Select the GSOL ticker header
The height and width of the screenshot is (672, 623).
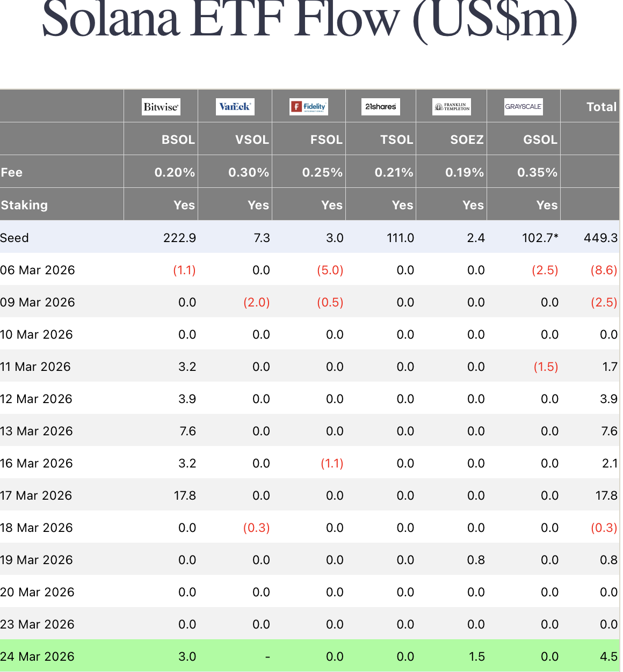click(x=540, y=140)
